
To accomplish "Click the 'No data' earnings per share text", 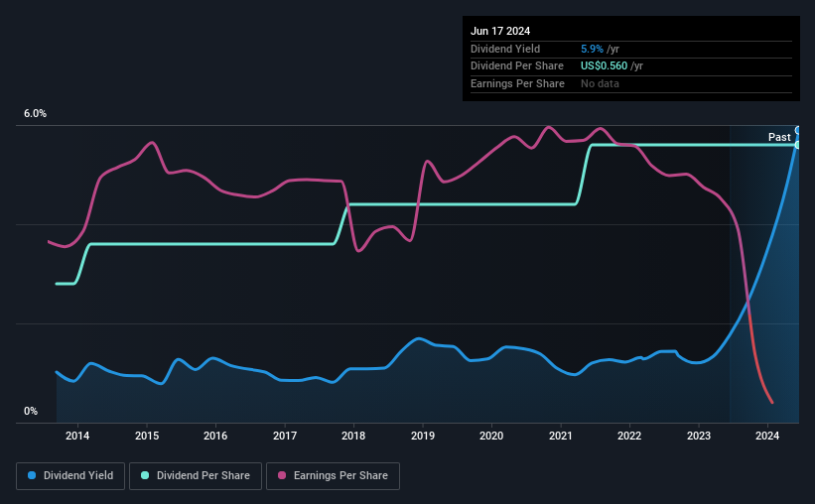I will click(x=600, y=83).
